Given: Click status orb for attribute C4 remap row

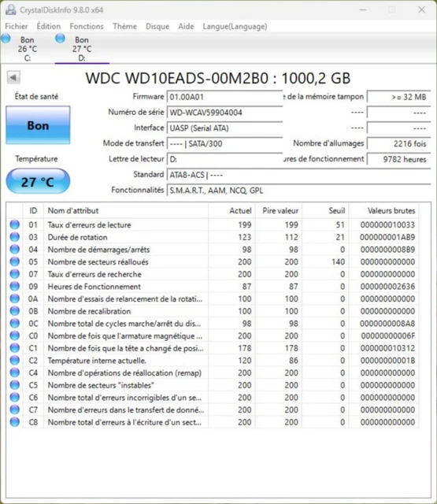Looking at the screenshot, I should [x=14, y=372].
